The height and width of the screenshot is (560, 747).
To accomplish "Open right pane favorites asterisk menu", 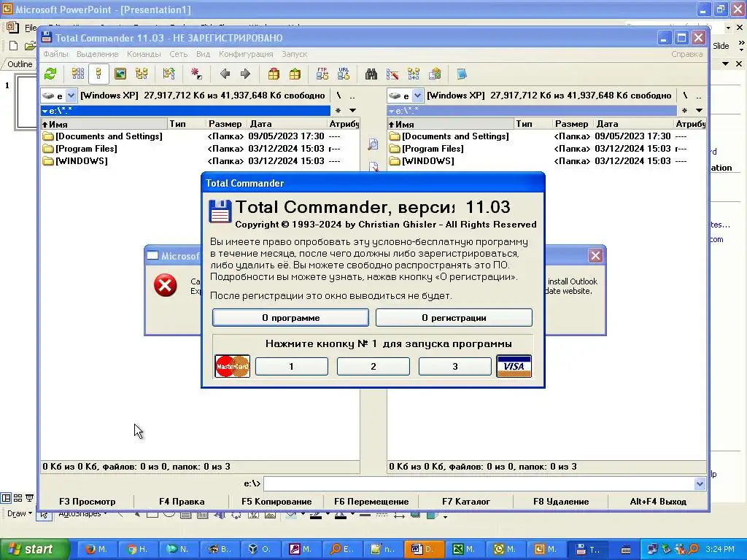I will coord(684,111).
